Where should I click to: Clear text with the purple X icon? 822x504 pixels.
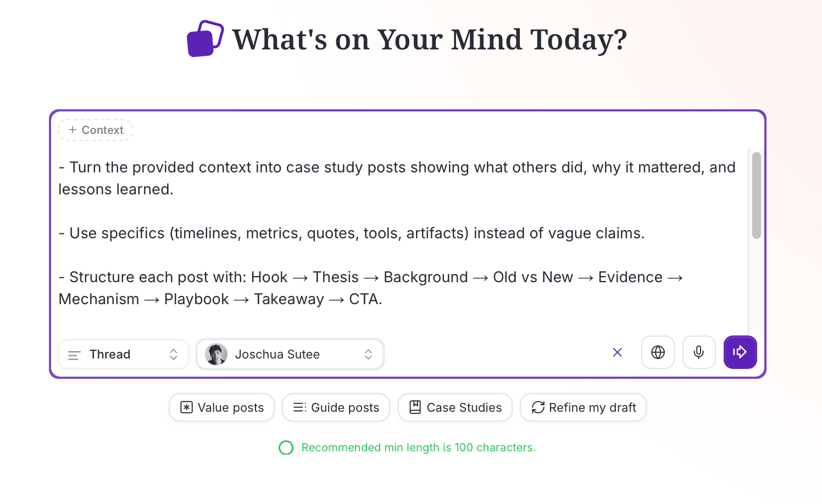coord(617,352)
